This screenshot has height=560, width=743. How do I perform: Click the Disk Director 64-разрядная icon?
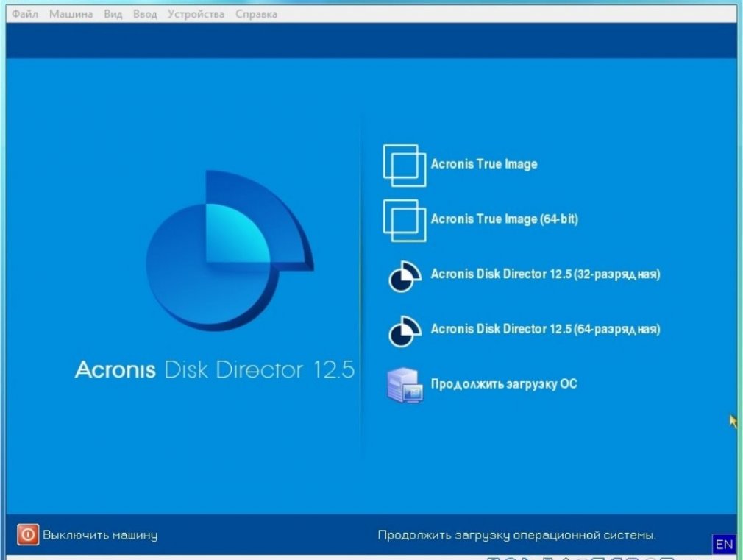(405, 331)
